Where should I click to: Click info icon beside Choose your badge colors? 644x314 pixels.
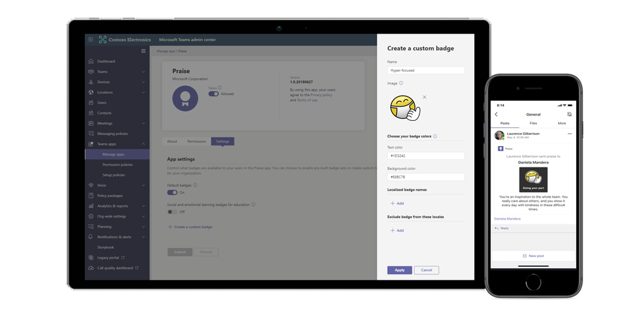pyautogui.click(x=435, y=136)
